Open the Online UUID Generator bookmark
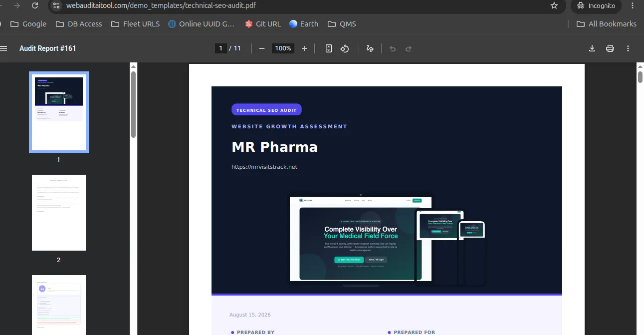644x335 pixels. (x=201, y=24)
